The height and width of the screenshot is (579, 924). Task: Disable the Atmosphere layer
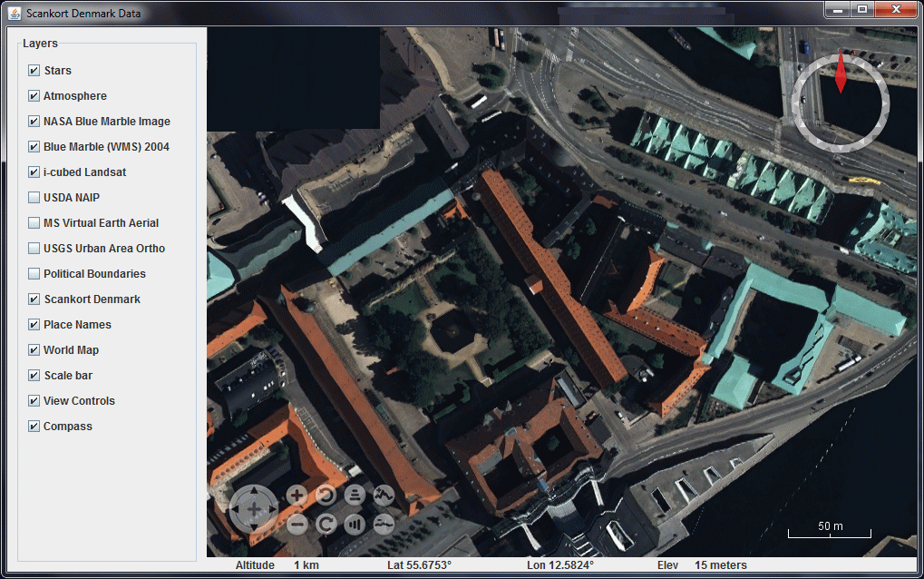click(x=33, y=95)
